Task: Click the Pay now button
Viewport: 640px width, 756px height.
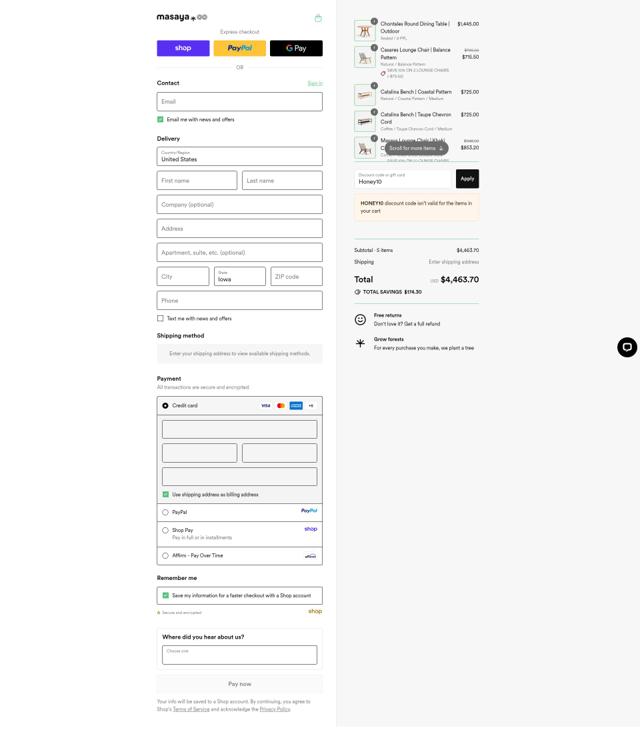Action: (x=240, y=684)
